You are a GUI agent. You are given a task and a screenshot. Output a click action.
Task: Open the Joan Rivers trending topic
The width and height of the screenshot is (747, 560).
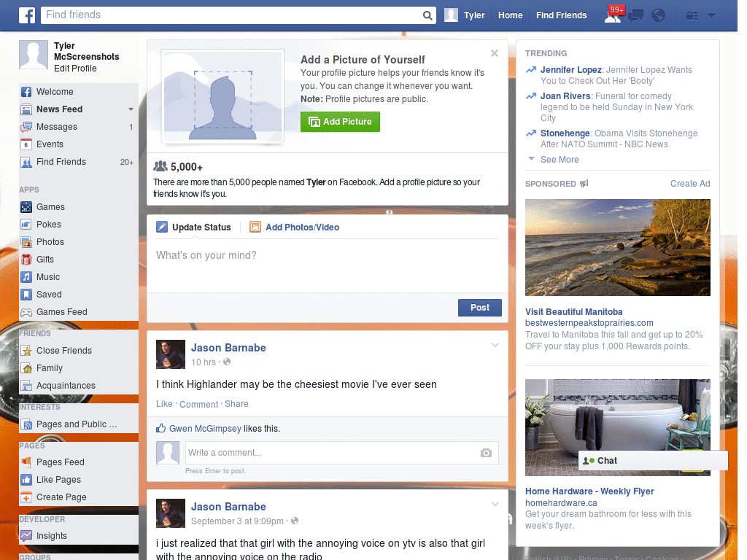(x=565, y=96)
